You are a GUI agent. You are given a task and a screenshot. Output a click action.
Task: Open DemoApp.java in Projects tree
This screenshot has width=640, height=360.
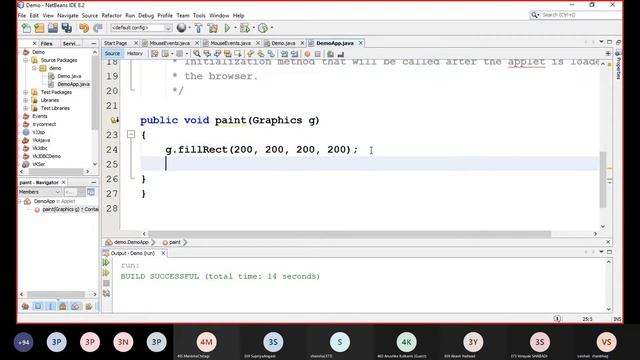coord(73,84)
